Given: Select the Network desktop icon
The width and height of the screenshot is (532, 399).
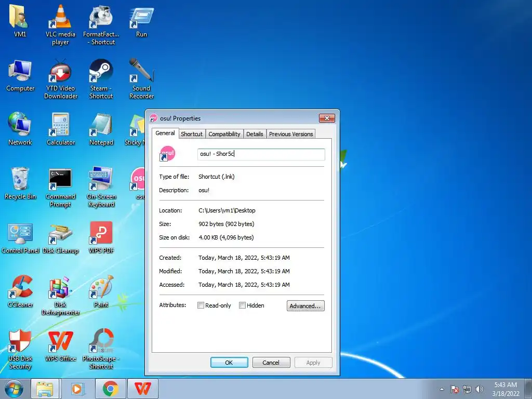Looking at the screenshot, I should 20,129.
